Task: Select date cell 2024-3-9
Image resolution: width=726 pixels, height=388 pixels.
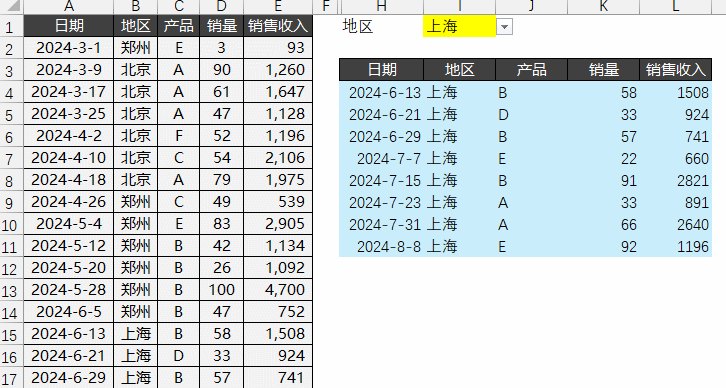Action: tap(69, 70)
